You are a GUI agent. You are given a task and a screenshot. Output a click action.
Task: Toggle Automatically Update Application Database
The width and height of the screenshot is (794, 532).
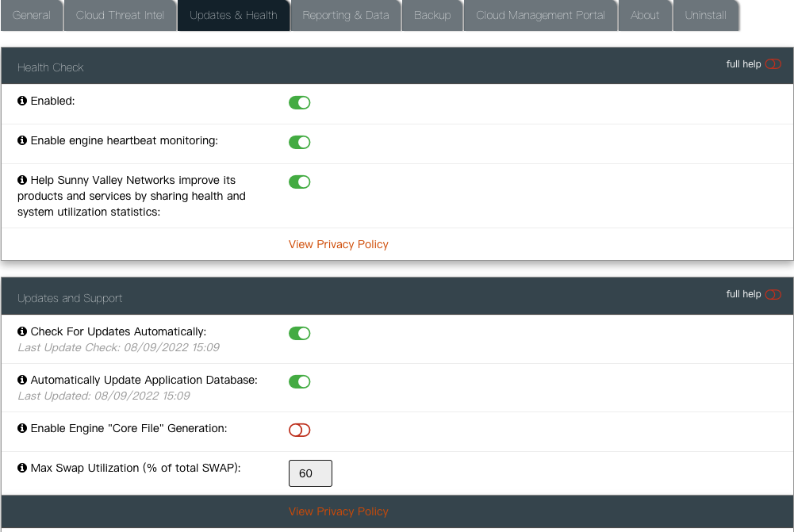299,381
